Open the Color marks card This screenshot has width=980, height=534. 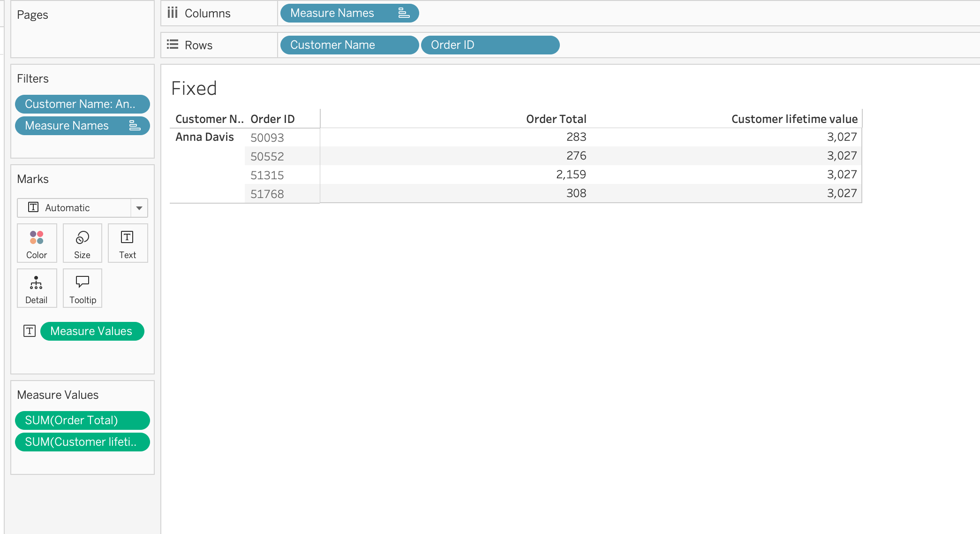click(37, 243)
